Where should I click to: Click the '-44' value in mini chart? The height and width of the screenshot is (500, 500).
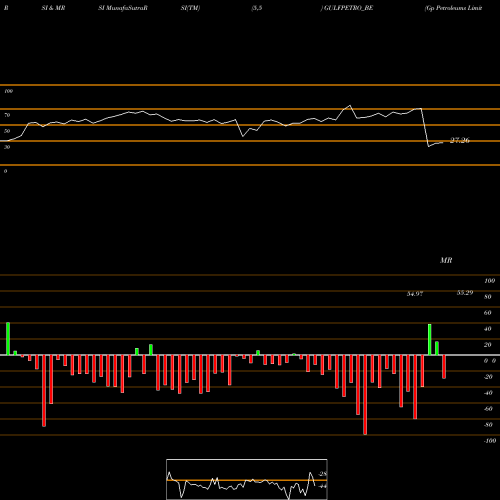(323, 486)
